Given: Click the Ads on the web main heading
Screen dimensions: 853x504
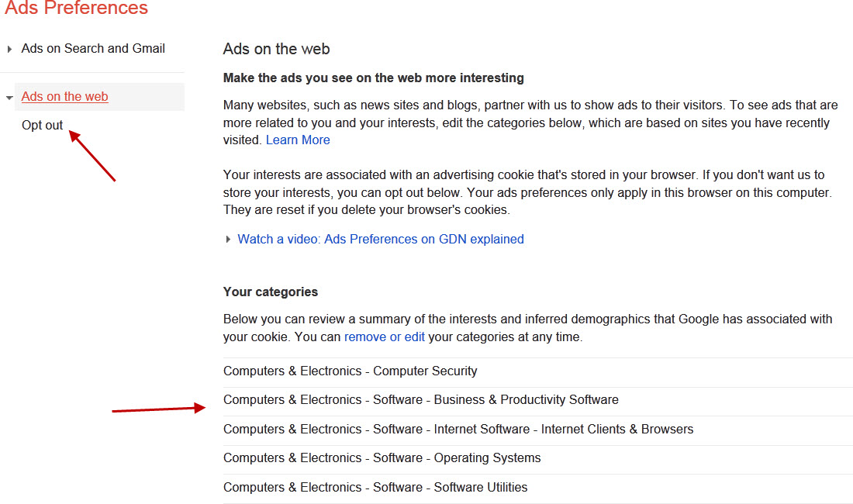Looking at the screenshot, I should [x=277, y=49].
